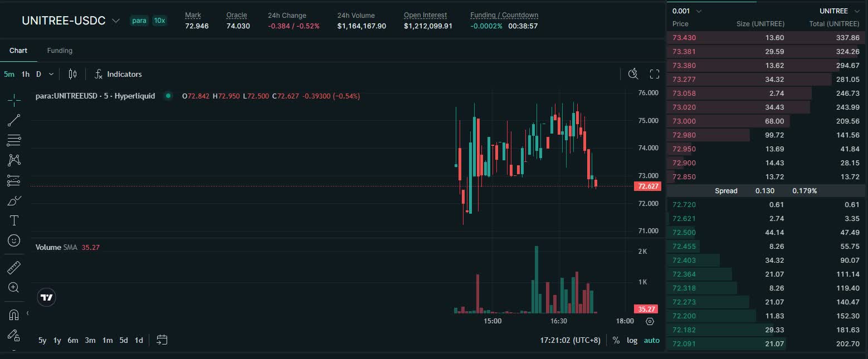Select the 73.000 ask price row
Viewport: 868px width, 359px height.
coord(767,121)
